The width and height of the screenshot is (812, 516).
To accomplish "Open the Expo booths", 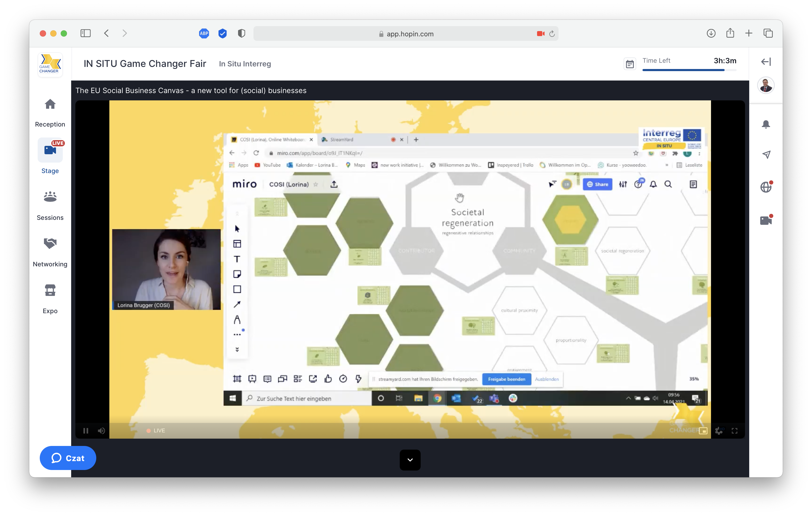I will [50, 299].
